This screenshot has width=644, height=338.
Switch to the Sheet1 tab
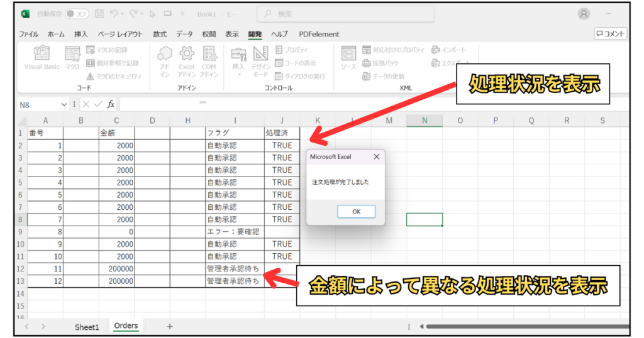click(x=87, y=327)
